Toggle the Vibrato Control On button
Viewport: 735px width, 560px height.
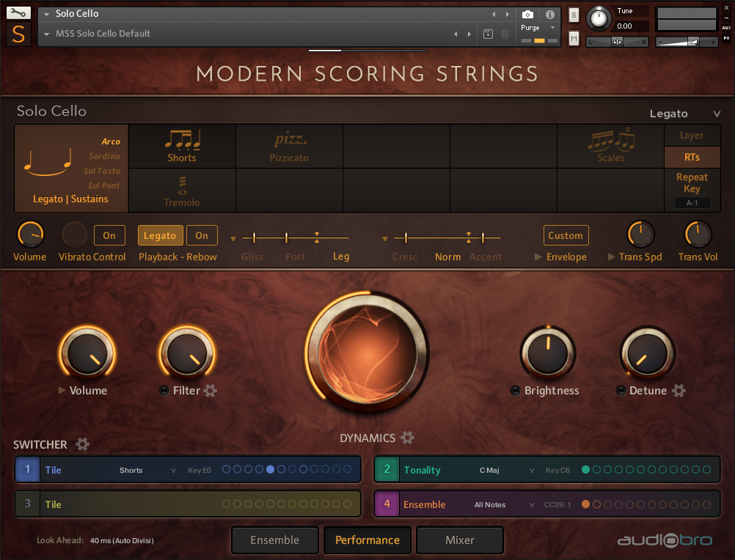click(x=110, y=235)
